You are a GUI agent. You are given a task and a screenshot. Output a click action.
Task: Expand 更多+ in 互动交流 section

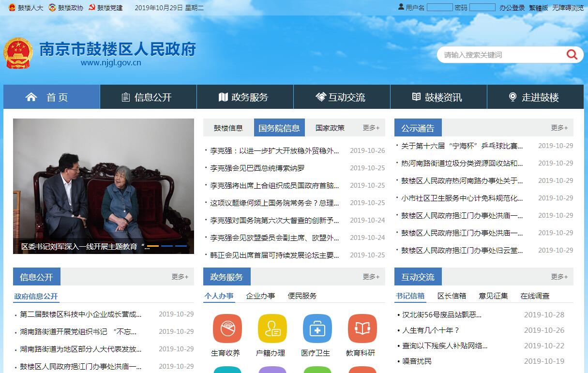[559, 277]
